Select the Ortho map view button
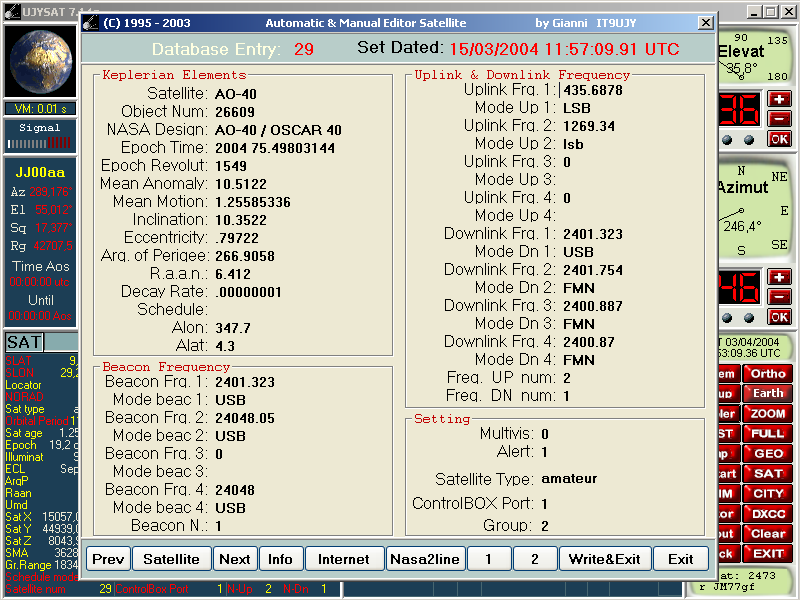 pyautogui.click(x=768, y=374)
